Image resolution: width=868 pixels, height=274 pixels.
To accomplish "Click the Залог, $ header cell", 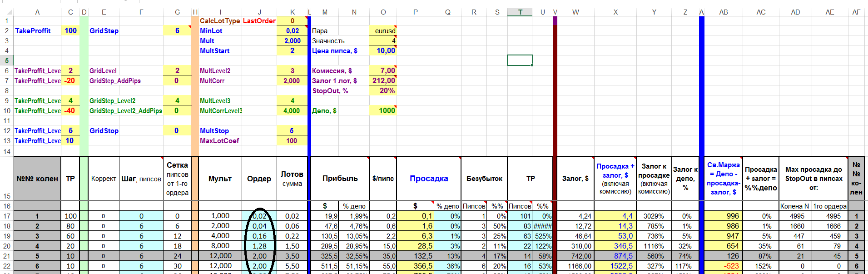I will click(575, 179).
